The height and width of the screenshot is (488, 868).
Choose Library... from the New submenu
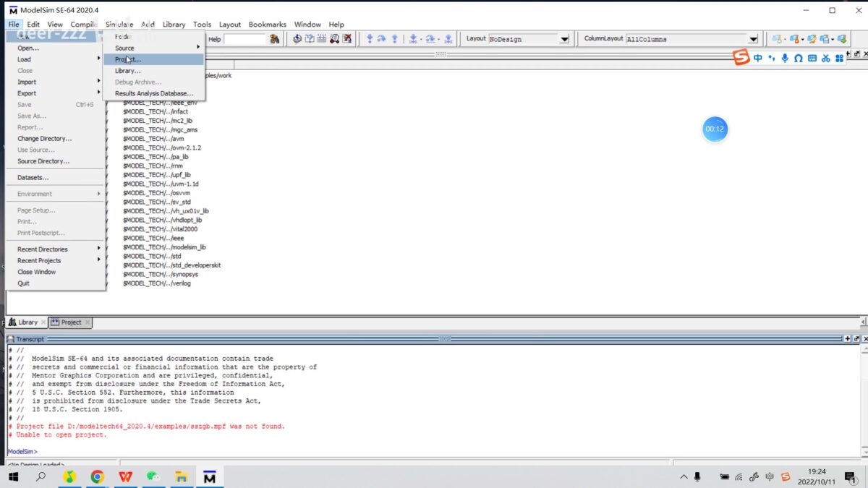pos(154,71)
